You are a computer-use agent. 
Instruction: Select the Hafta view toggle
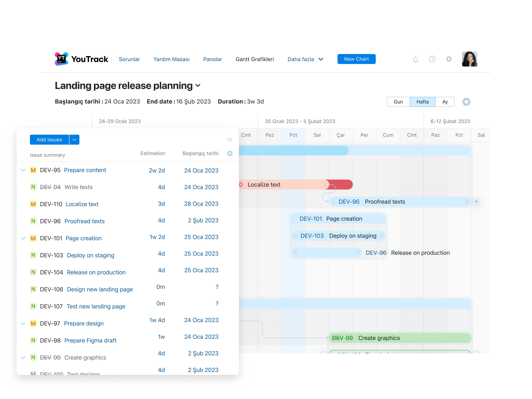423,102
